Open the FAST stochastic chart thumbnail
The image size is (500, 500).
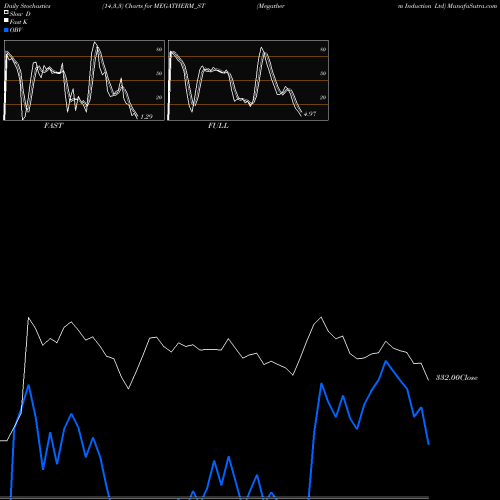pyautogui.click(x=84, y=80)
